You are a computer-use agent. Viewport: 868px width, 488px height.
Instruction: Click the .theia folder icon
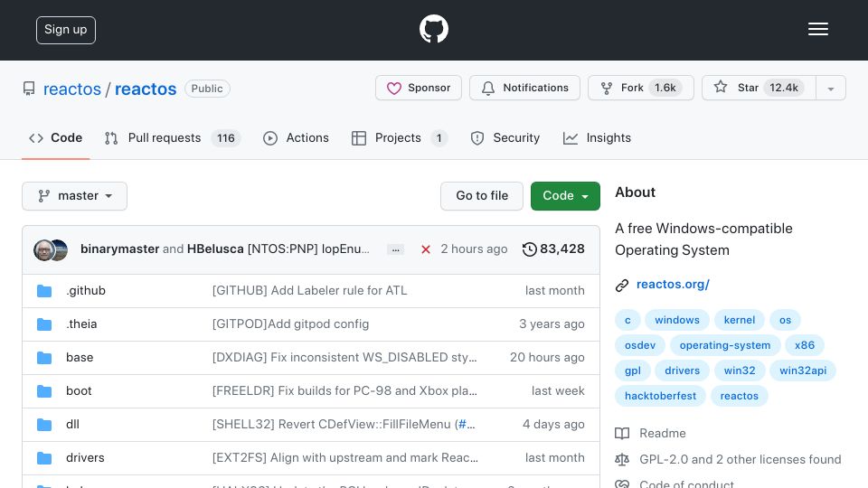pos(44,324)
